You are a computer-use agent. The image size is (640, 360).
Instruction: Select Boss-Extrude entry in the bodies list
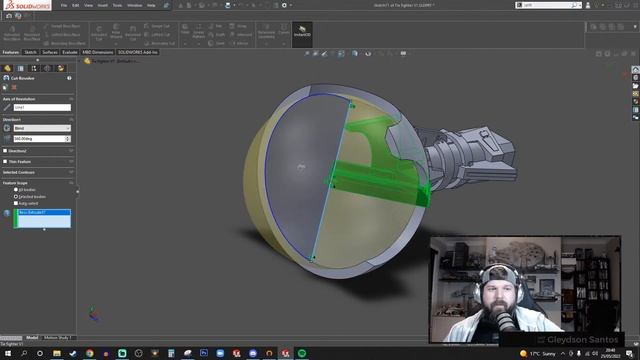pos(44,212)
